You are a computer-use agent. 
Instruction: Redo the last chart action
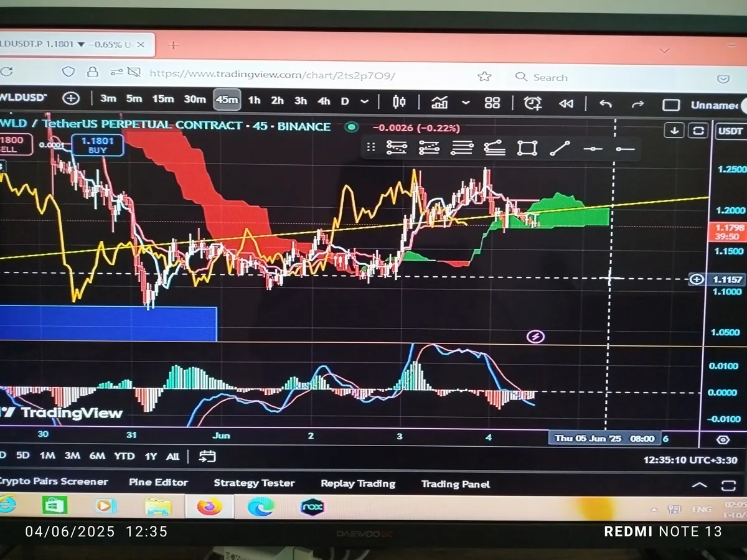tap(637, 105)
